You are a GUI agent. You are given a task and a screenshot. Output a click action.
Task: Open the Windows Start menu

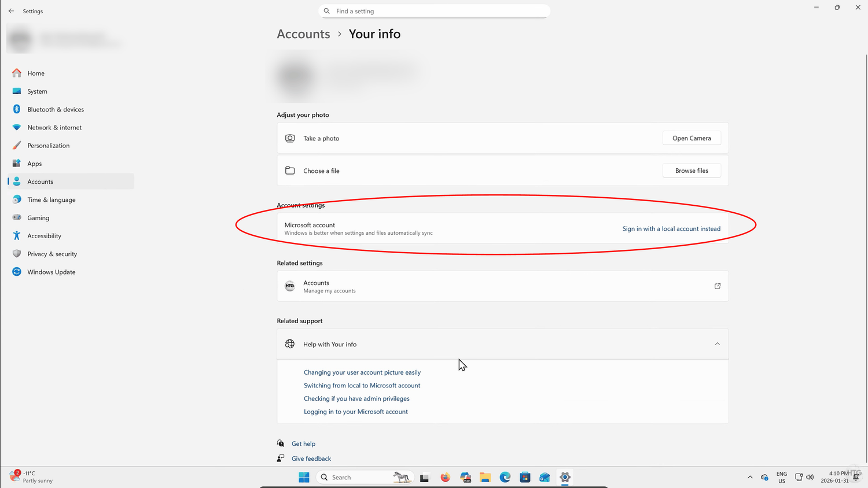304,477
